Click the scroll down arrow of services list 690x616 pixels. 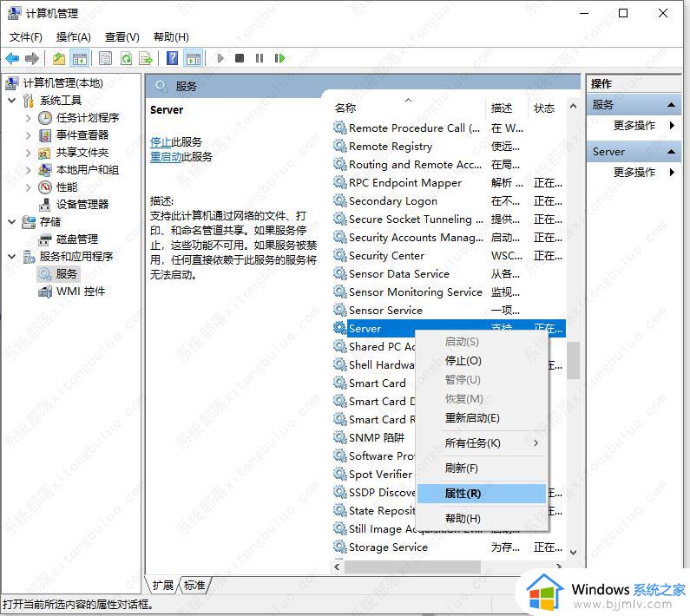(x=573, y=552)
